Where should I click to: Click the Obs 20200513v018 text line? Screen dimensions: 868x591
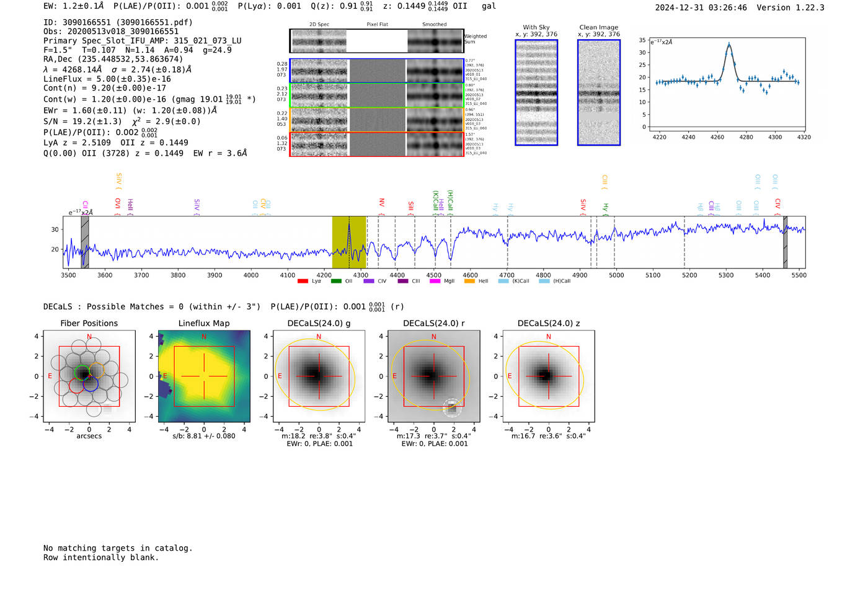pyautogui.click(x=111, y=32)
